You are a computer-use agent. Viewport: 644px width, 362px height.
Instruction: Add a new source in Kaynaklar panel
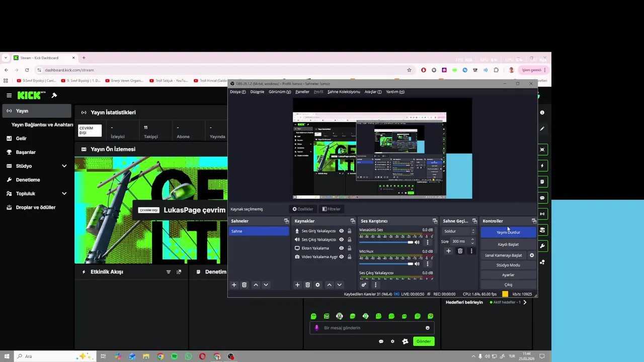pyautogui.click(x=297, y=285)
